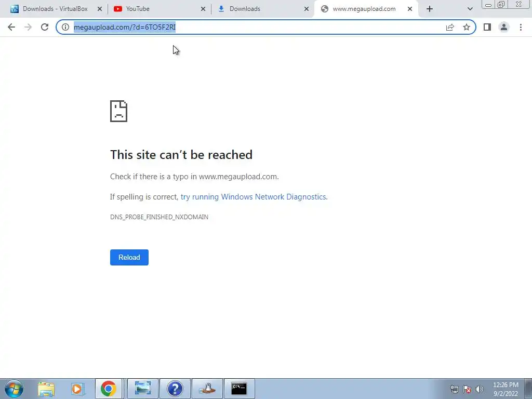Viewport: 532px width, 399px height.
Task: Reload page with the toolbar refresh icon
Action: 45,27
